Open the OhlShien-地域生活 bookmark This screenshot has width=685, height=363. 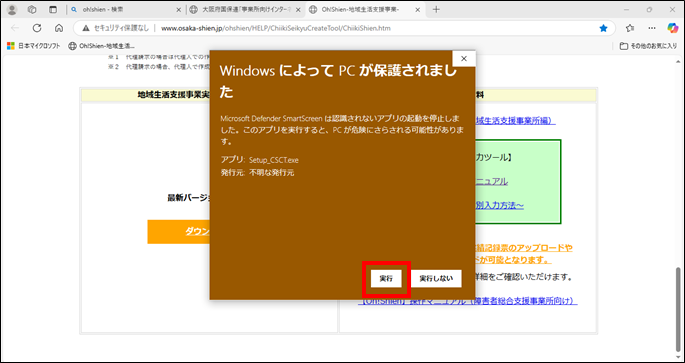click(102, 46)
